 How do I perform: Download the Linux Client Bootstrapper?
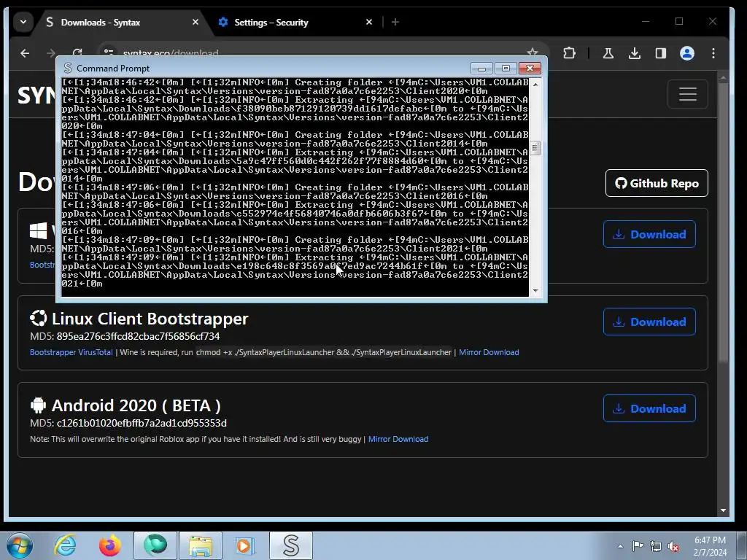coord(649,322)
